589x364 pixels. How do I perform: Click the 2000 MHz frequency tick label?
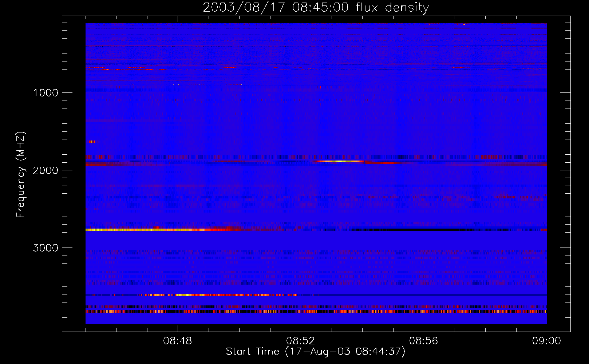coord(46,170)
